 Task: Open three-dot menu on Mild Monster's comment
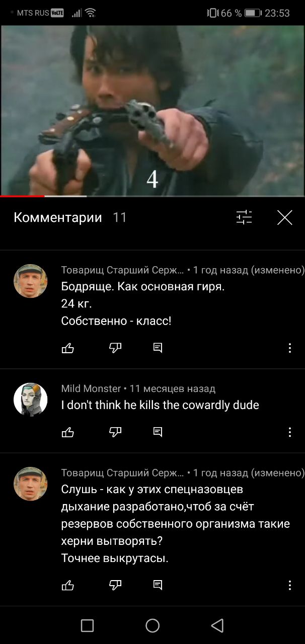click(289, 432)
